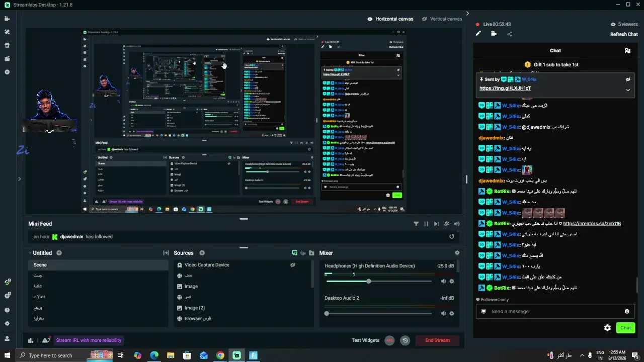Add a new scene with the plus icon
This screenshot has height=362, width=644.
[x=59, y=253]
